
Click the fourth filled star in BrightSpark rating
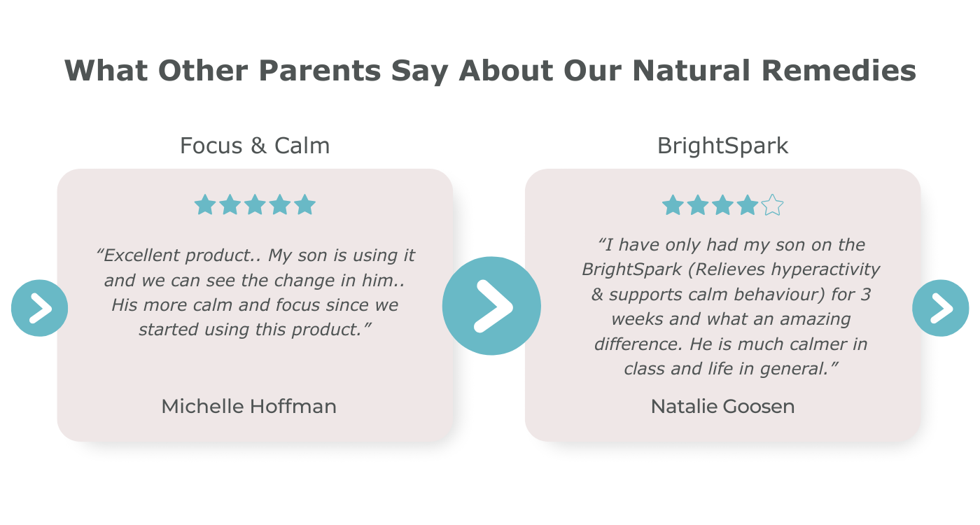[748, 205]
